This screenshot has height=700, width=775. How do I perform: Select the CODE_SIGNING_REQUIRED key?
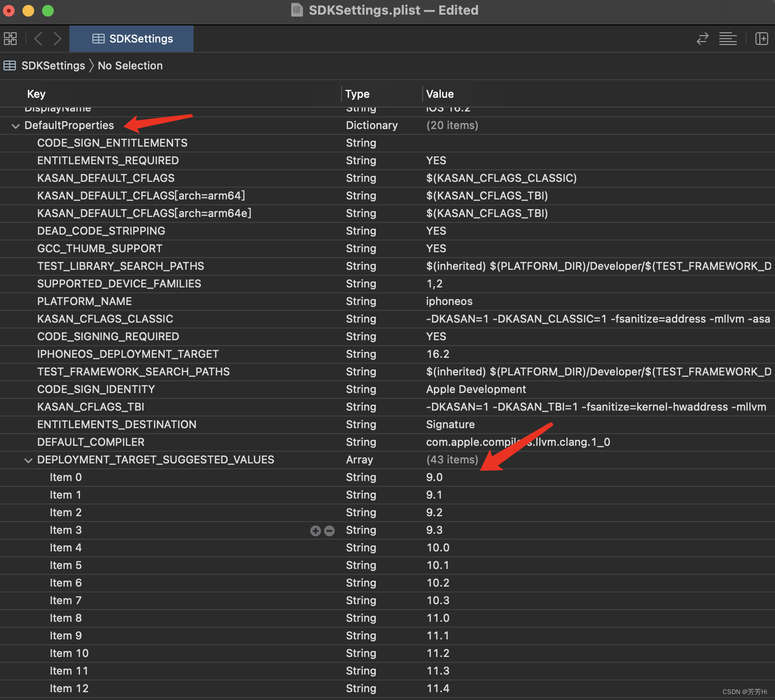[x=108, y=336]
